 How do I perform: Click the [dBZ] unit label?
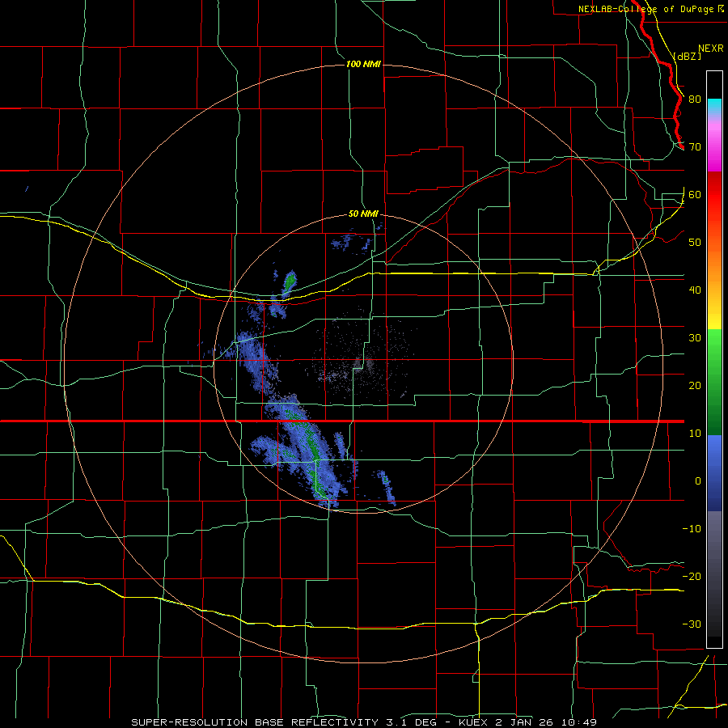tap(687, 56)
